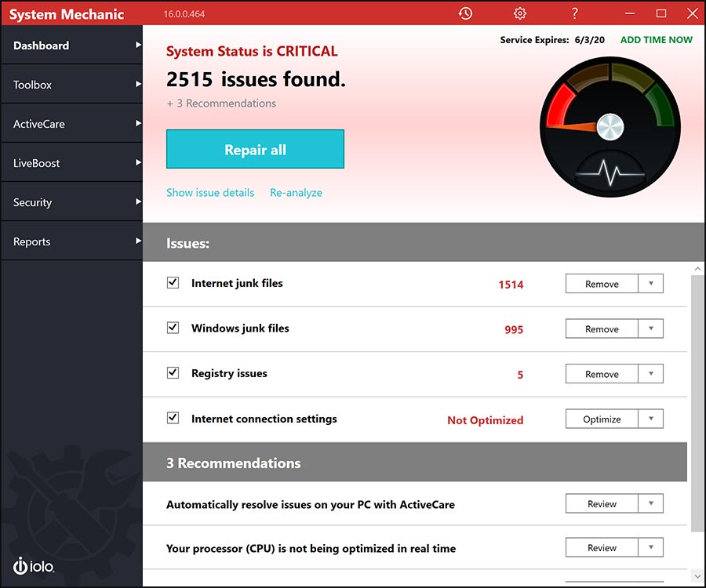
Task: Click Re-analyze link
Action: 296,193
